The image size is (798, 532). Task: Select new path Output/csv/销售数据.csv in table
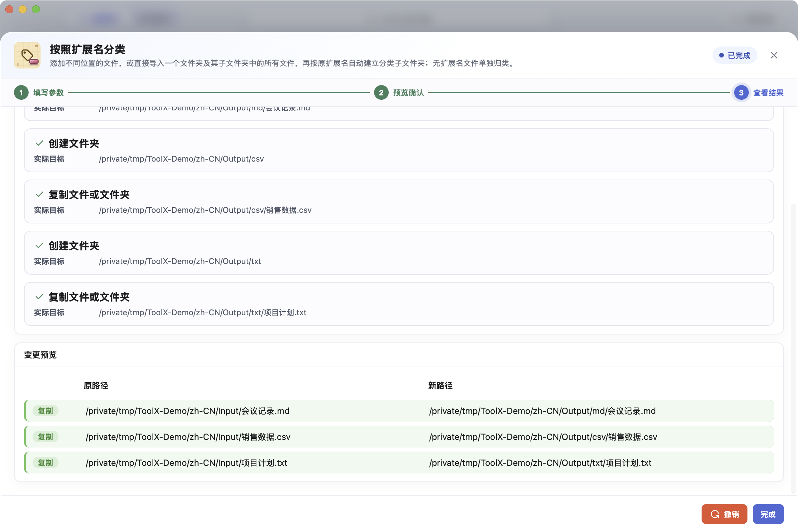(543, 437)
